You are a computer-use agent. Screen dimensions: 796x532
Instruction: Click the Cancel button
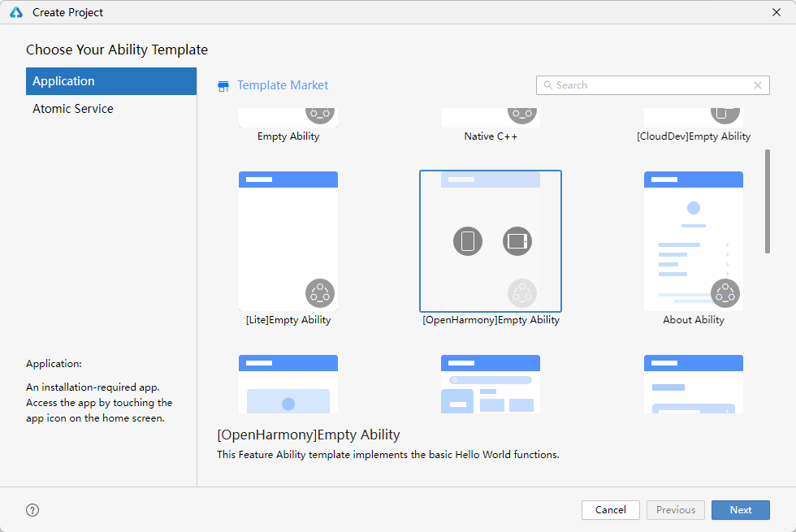(x=610, y=510)
